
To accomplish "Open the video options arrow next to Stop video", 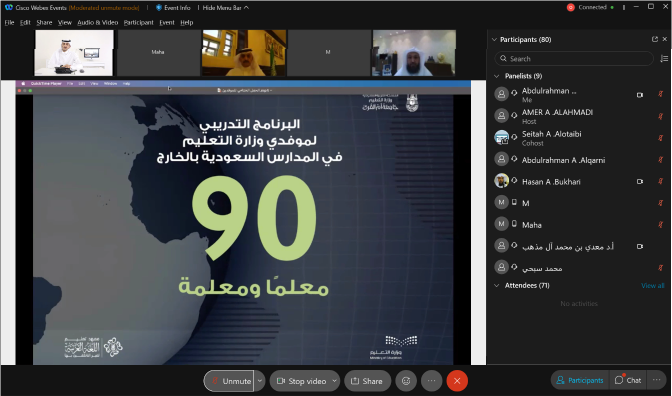I will [x=335, y=381].
